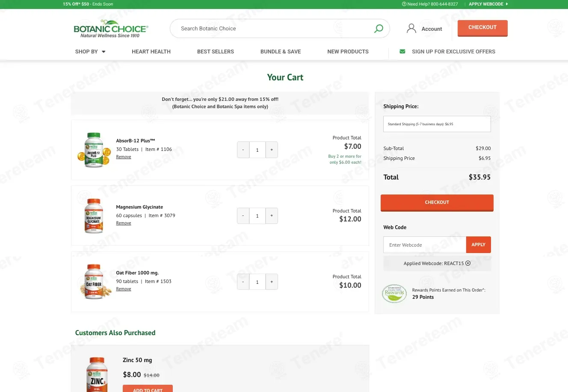Image resolution: width=568 pixels, height=392 pixels.
Task: Click Checkout in the order summary
Action: 437,203
